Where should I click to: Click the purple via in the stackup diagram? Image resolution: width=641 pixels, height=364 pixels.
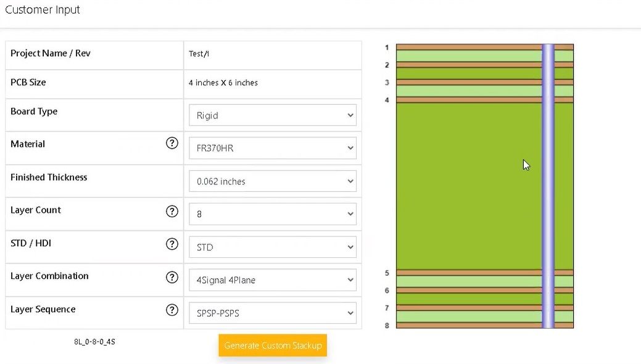(x=548, y=186)
